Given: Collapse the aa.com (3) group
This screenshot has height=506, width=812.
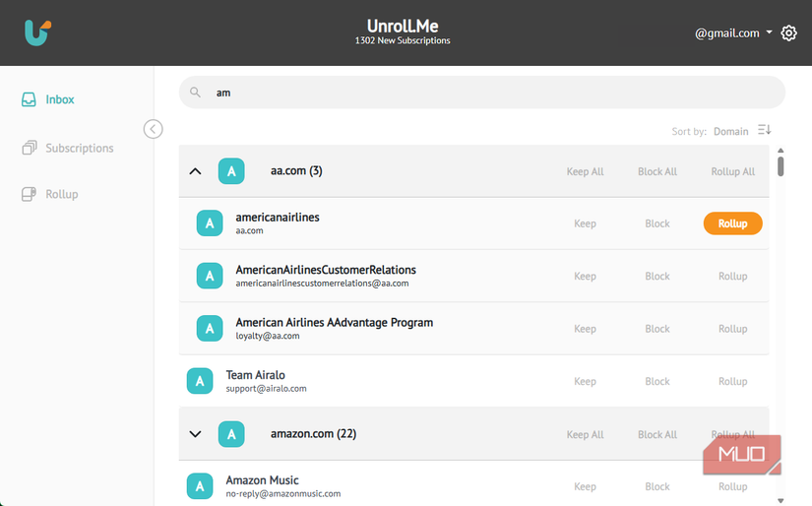Looking at the screenshot, I should coord(195,171).
